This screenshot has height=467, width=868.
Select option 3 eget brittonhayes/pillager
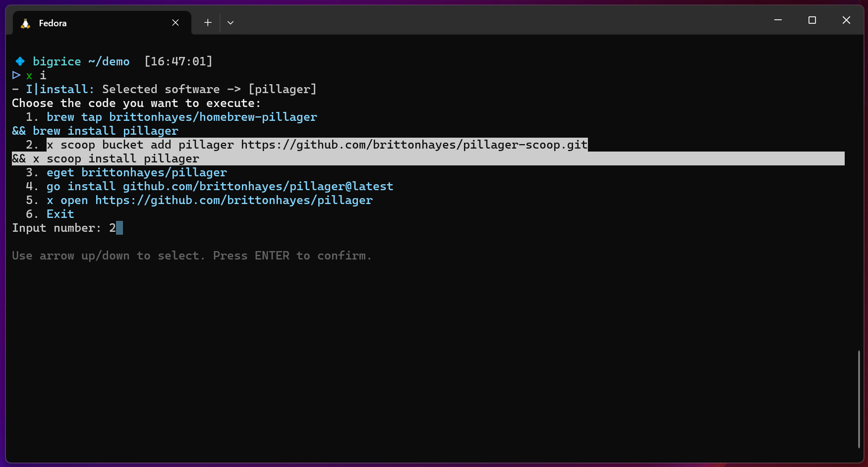coord(137,172)
